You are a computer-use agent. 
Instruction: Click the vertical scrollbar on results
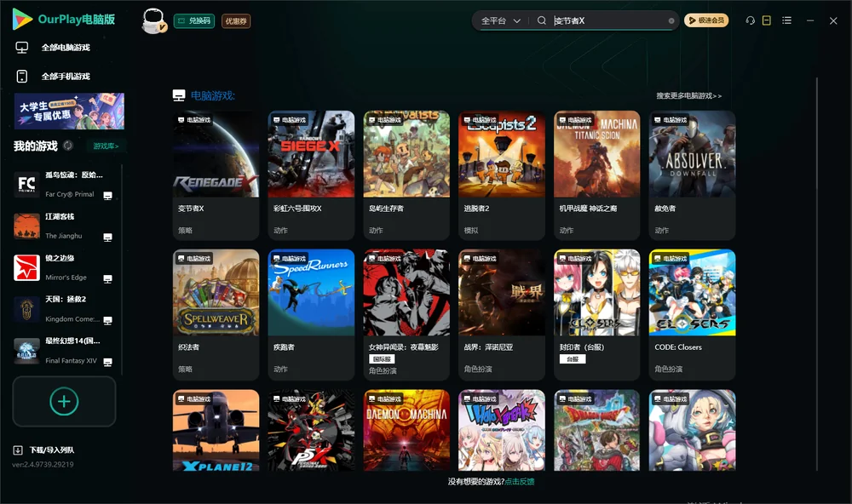817,274
